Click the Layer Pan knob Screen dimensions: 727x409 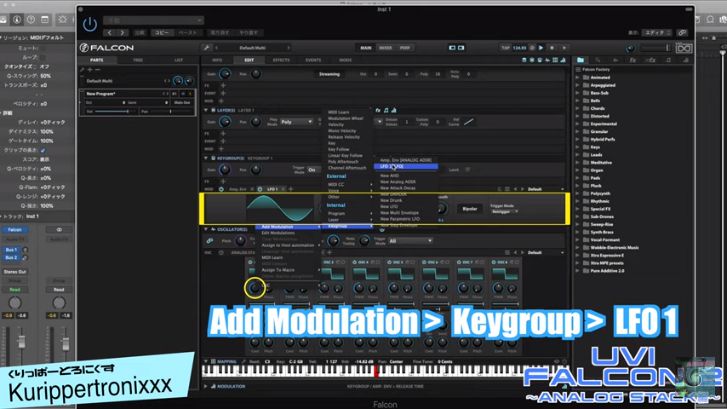pos(255,122)
